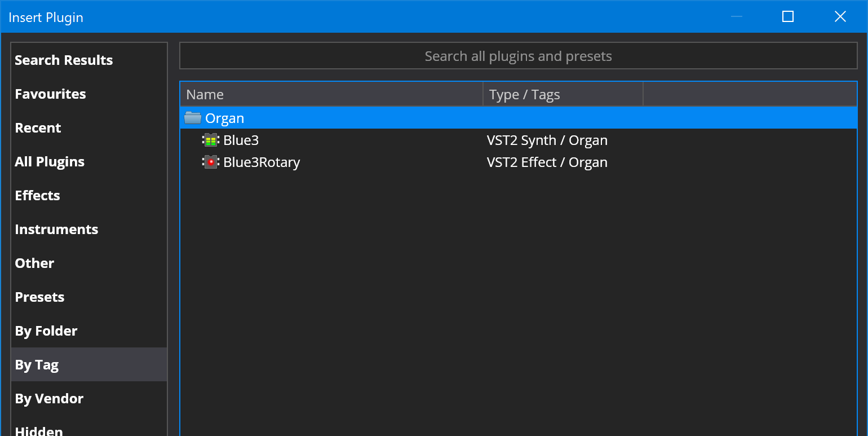This screenshot has height=436, width=868.
Task: Browse the Presets category
Action: (39, 297)
